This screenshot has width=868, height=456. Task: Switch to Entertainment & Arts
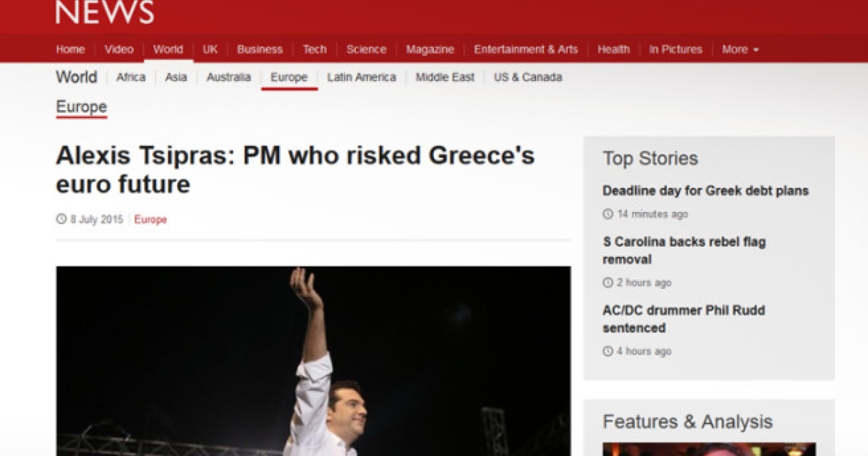[526, 49]
